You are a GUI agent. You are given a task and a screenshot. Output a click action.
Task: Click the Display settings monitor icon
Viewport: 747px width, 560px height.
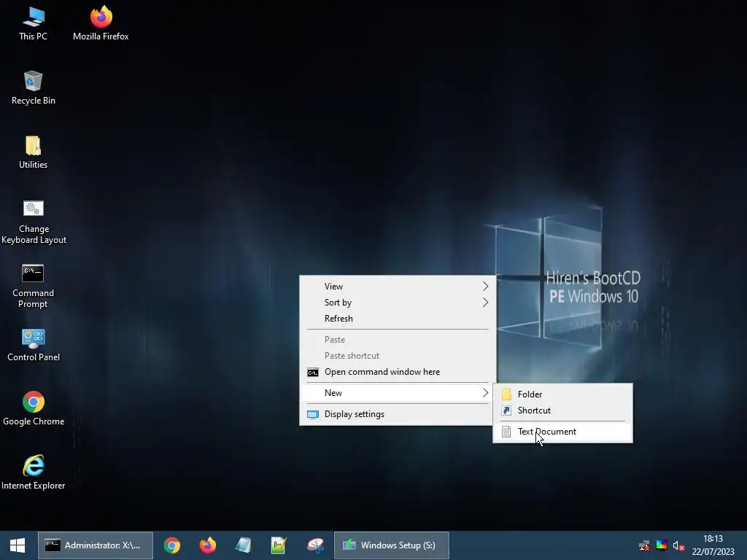(x=313, y=415)
